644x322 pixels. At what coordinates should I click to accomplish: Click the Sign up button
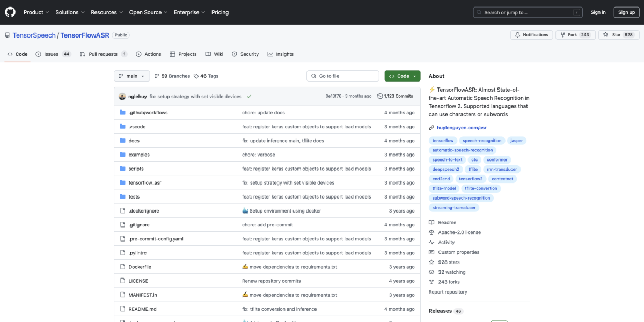click(x=626, y=12)
